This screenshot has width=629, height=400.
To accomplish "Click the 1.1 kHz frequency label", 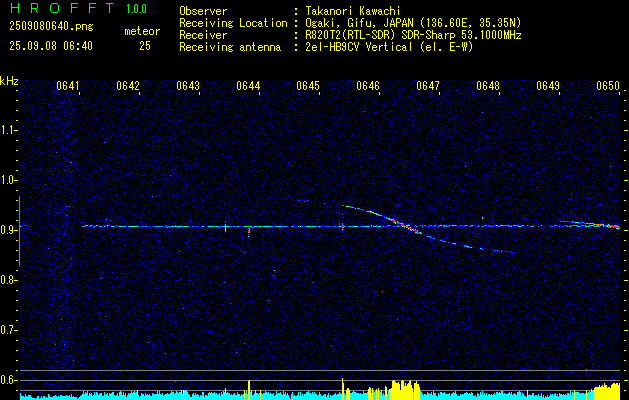I will (x=8, y=130).
